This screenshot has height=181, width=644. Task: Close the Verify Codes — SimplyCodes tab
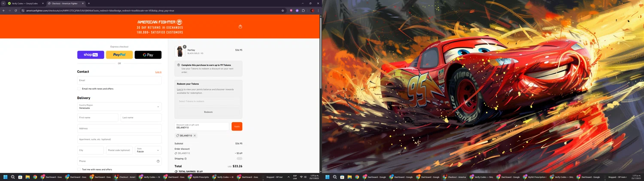coord(43,3)
